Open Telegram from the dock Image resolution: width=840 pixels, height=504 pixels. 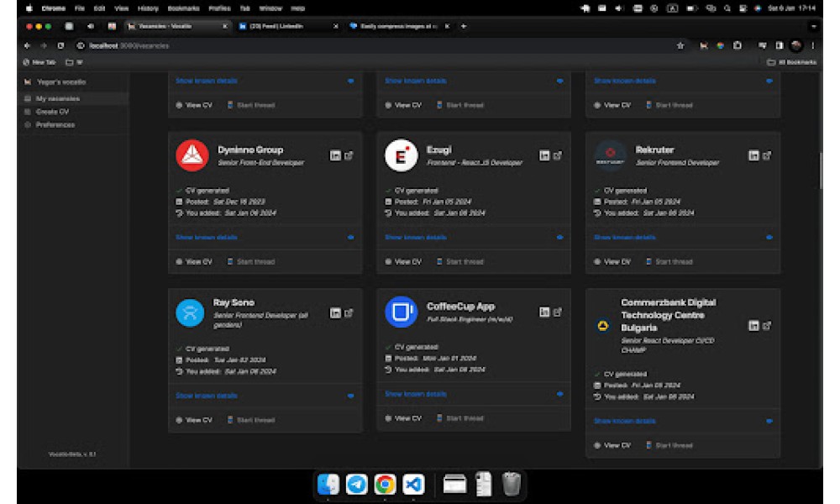pos(356,484)
